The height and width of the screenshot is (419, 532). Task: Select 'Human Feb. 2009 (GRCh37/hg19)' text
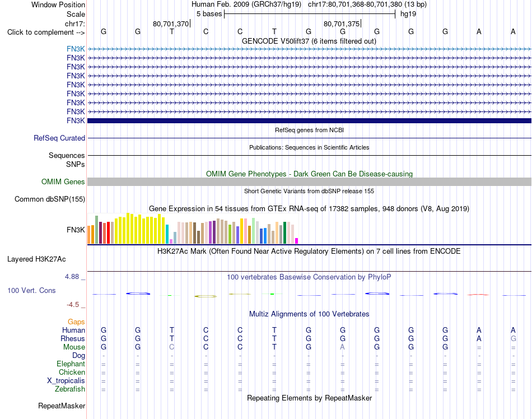click(x=246, y=4)
